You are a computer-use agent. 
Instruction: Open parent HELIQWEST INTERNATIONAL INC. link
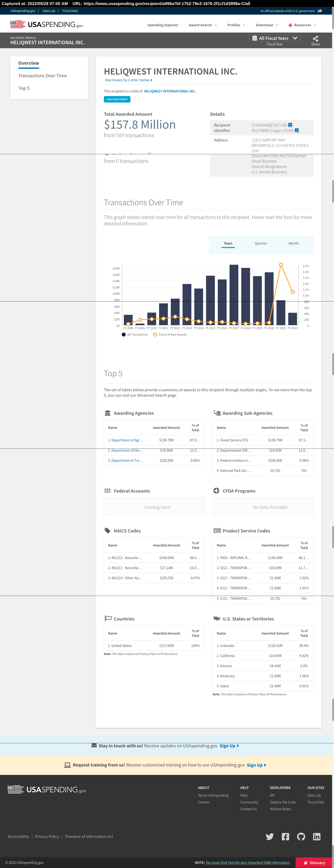point(170,91)
